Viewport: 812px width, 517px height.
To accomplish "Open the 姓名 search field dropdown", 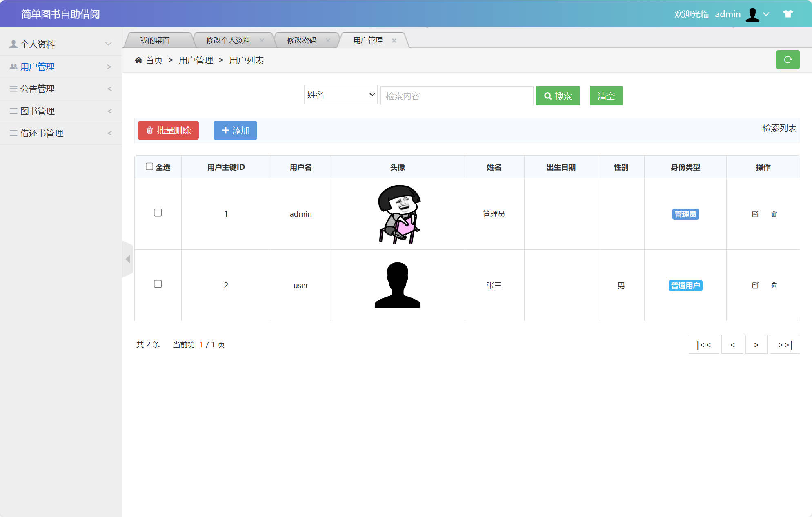I will point(340,95).
